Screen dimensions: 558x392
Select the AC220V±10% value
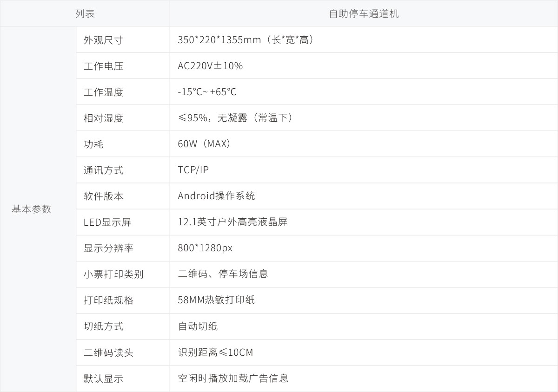pos(210,66)
